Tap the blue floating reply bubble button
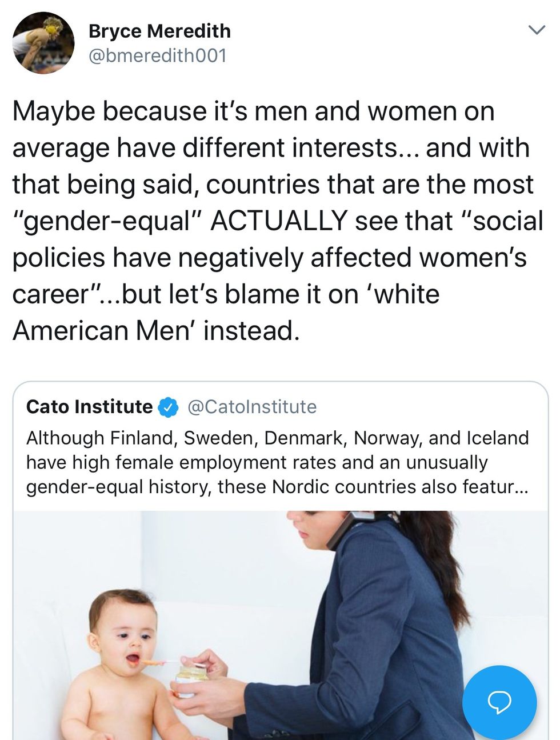The height and width of the screenshot is (740, 560). 499,702
